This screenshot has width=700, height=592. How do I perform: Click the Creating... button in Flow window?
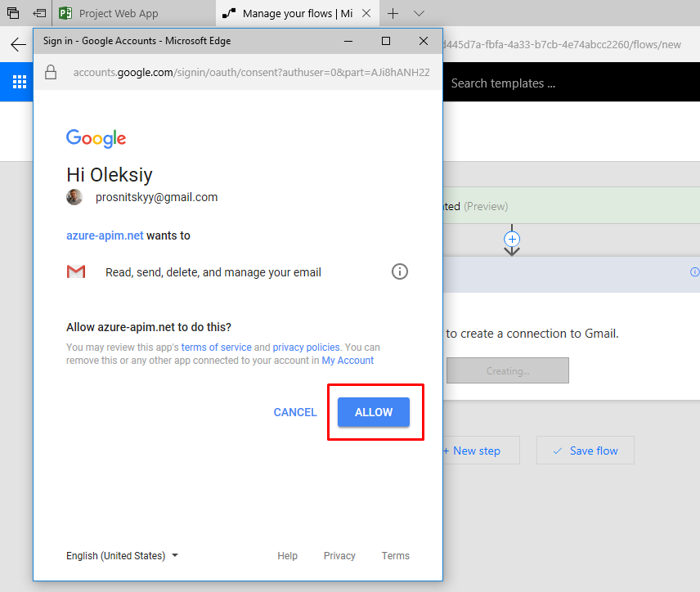point(508,370)
